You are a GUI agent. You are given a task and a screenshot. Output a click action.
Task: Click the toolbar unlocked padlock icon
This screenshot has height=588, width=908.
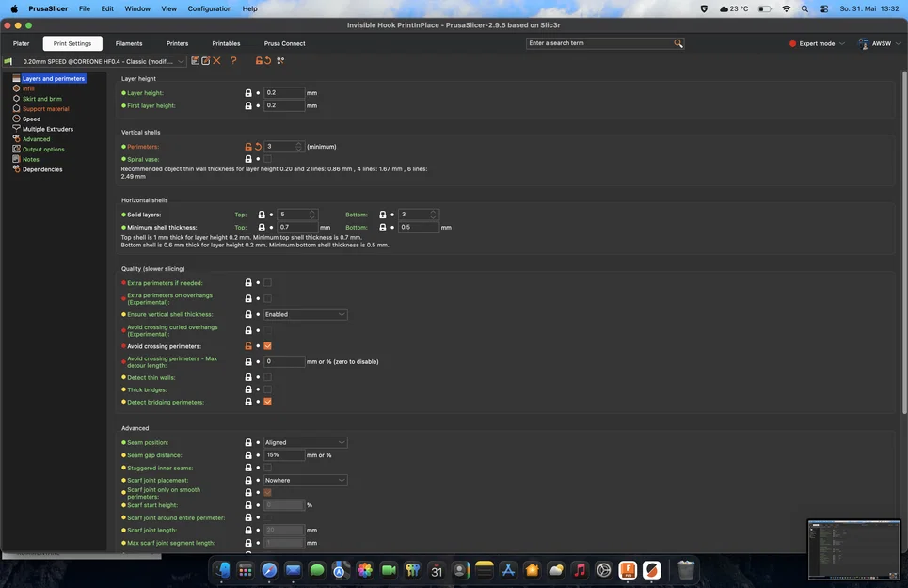coord(259,61)
